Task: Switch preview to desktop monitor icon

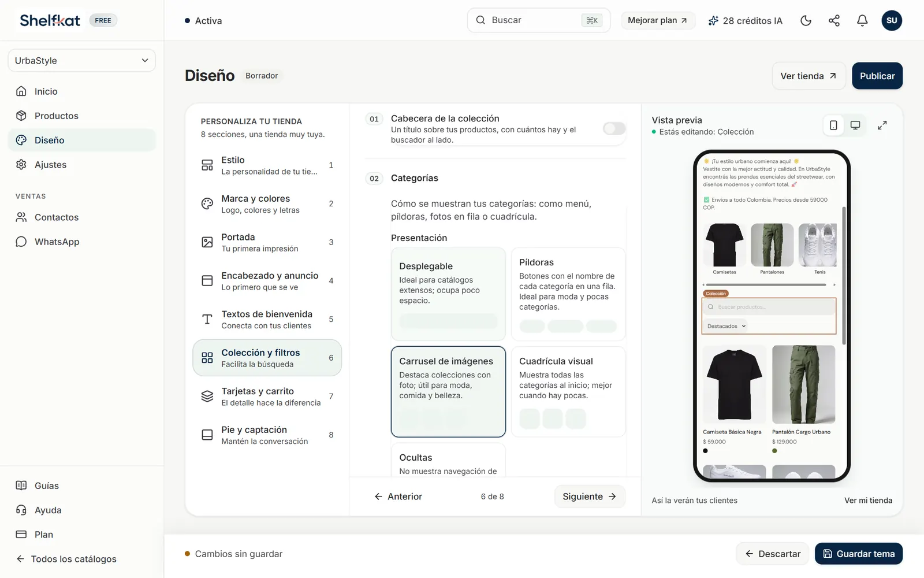Action: (x=855, y=125)
